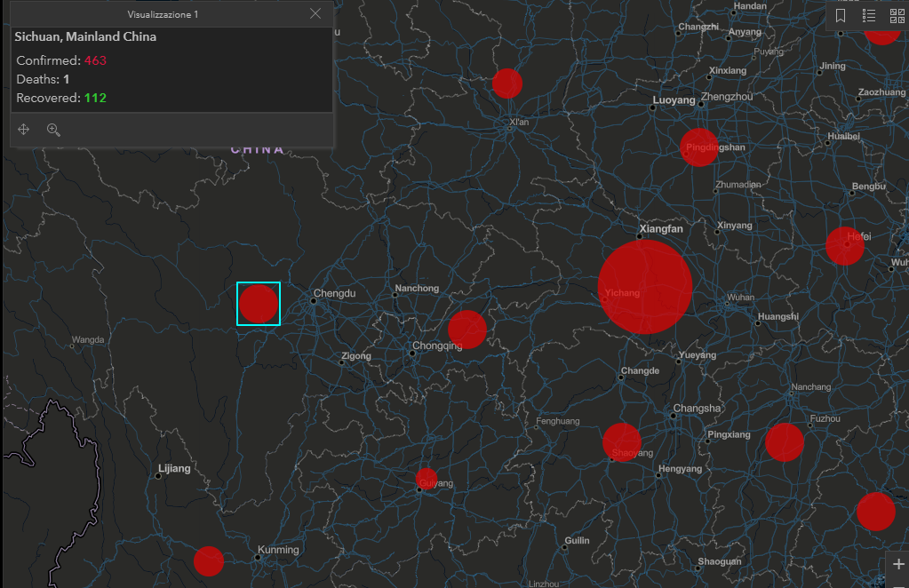
Task: Click the Deaths: 1 line
Action: tap(43, 79)
